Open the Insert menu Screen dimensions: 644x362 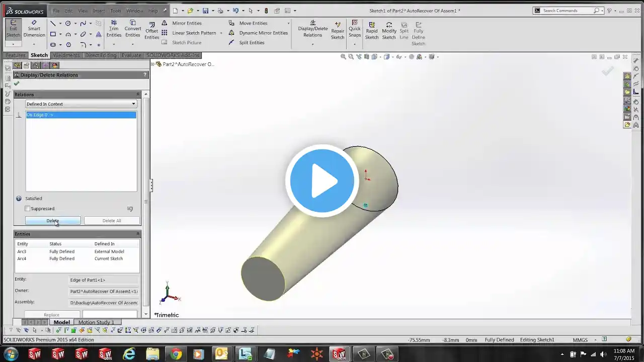(x=99, y=11)
